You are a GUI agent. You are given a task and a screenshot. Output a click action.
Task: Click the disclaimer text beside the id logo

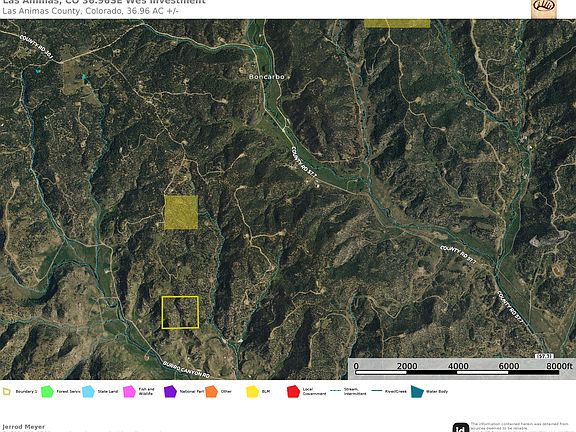point(519,427)
